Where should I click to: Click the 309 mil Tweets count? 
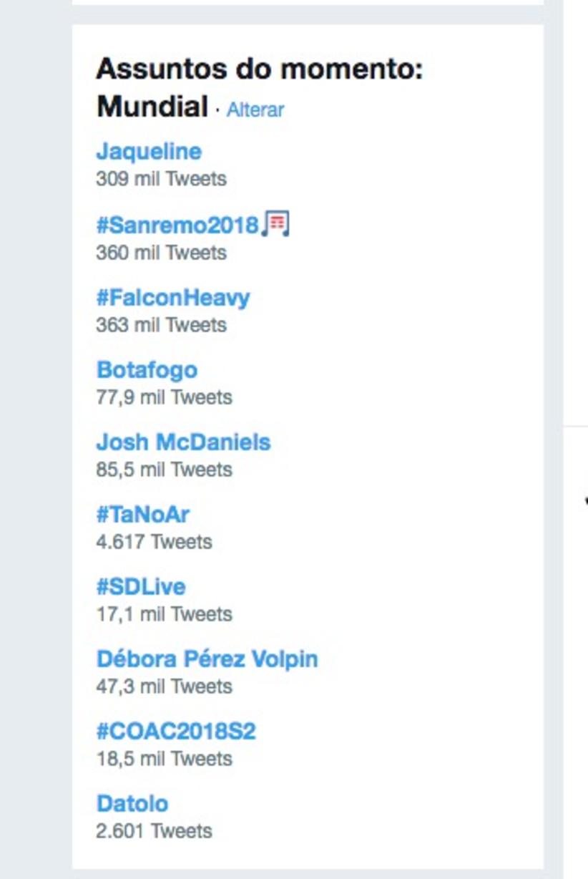click(x=161, y=179)
